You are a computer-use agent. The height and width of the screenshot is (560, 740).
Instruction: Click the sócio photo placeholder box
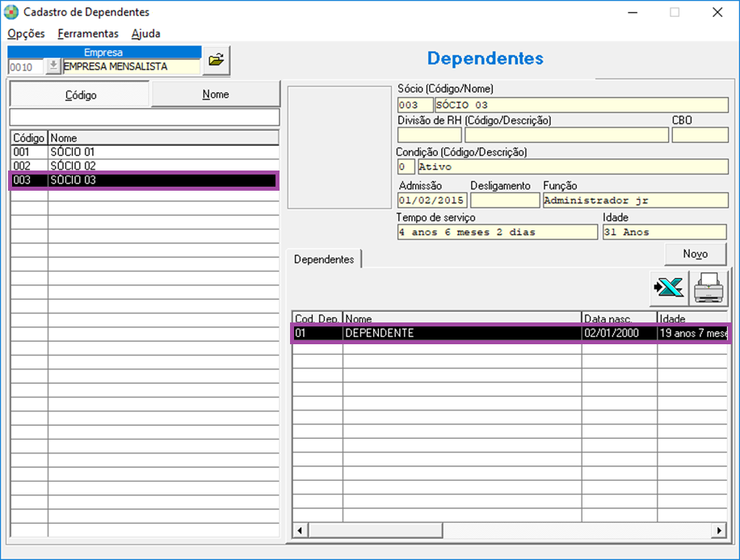tap(339, 147)
